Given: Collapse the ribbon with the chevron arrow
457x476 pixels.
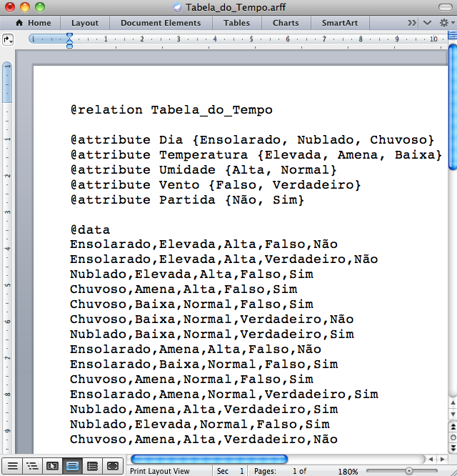Looking at the screenshot, I should [427, 23].
